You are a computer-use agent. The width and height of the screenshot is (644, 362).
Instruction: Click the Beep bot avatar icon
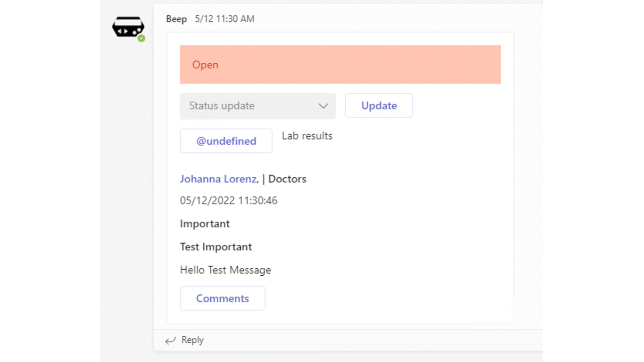[x=128, y=27]
